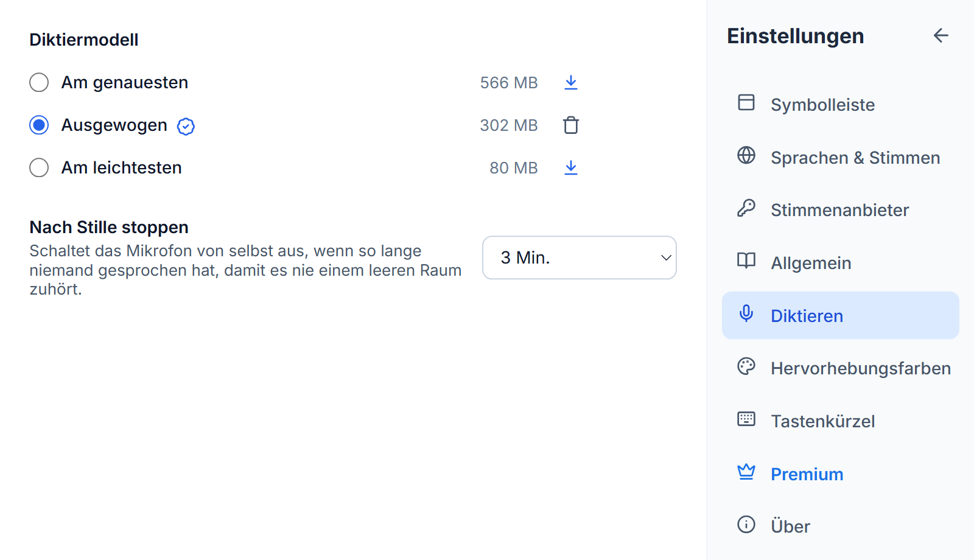Viewport: 974px width, 560px height.
Task: Click the info icon for Über
Action: [x=746, y=524]
